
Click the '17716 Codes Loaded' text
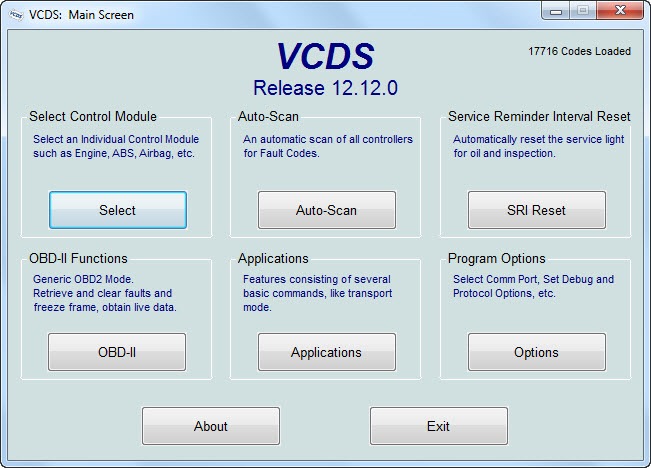pyautogui.click(x=579, y=51)
